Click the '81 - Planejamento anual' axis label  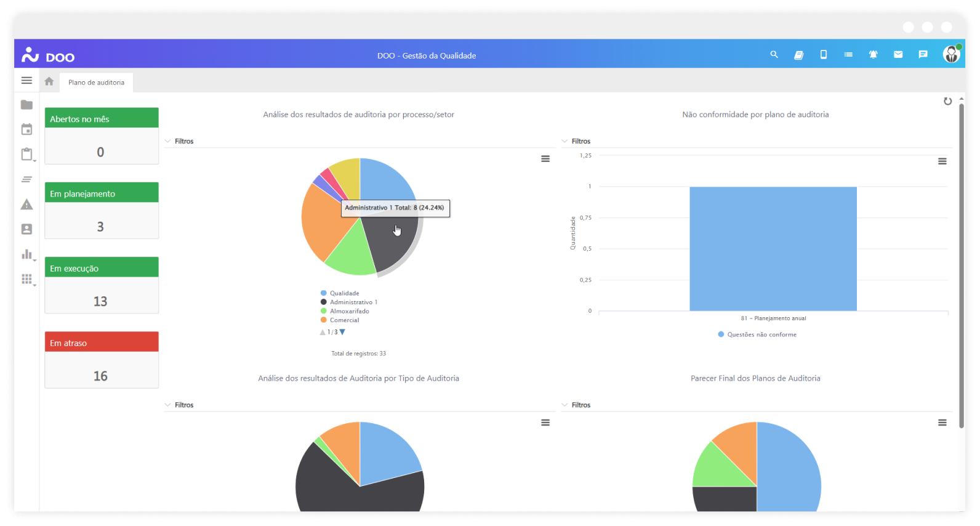774,318
